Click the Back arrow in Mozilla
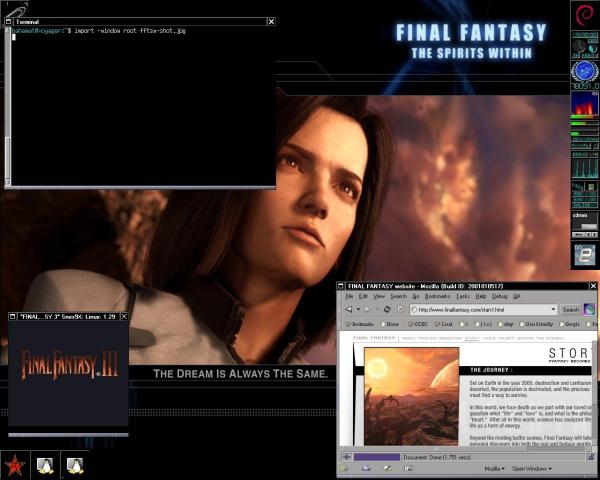Viewport: 600px width, 480px height. [349, 309]
